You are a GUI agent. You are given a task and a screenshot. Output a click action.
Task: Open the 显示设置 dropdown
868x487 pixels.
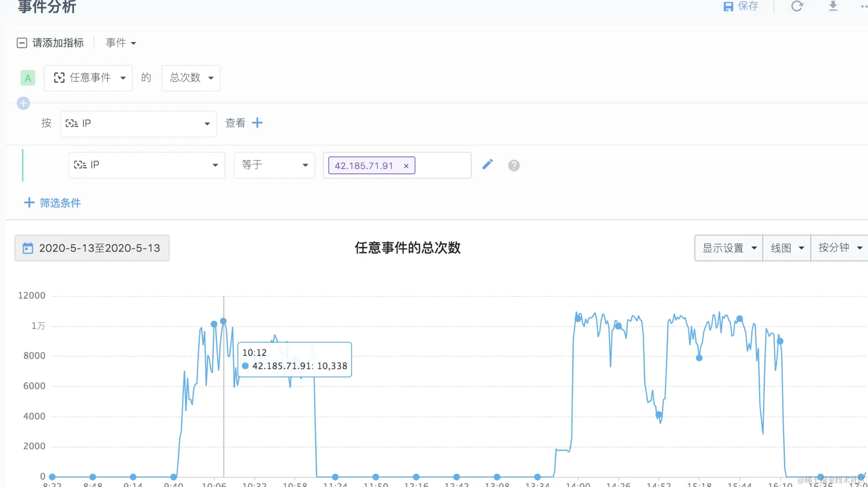(x=729, y=248)
